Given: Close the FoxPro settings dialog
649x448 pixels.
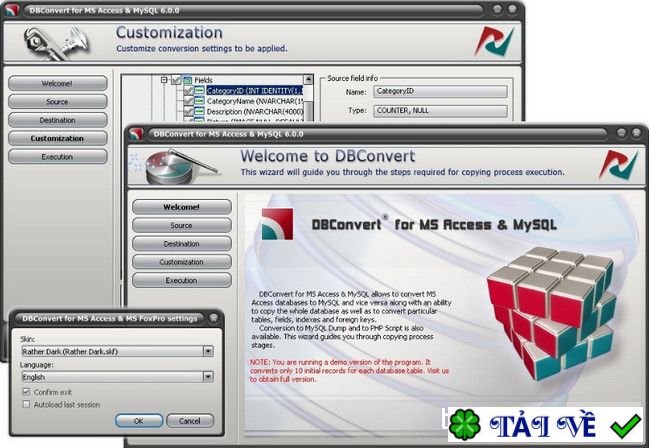Looking at the screenshot, I should pos(214,318).
